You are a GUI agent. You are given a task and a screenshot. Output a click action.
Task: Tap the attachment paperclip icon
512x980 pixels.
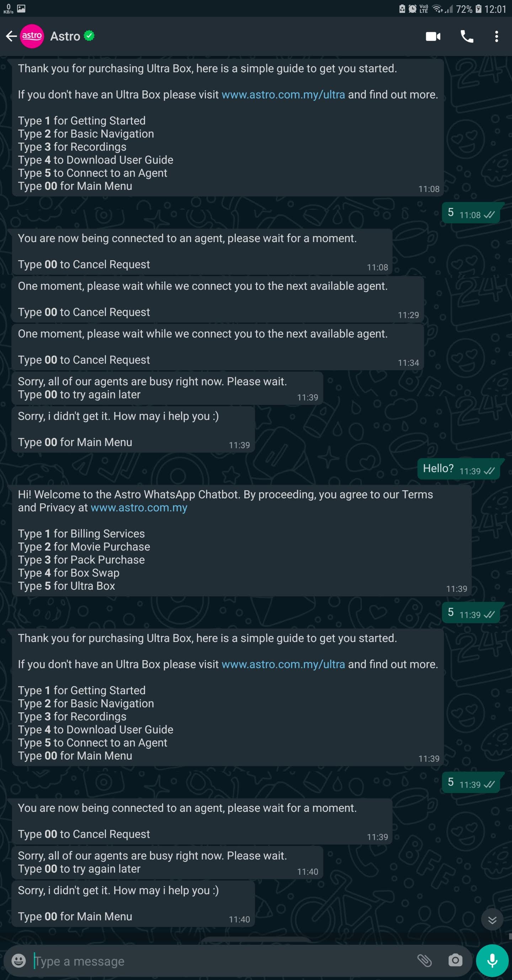[x=425, y=960]
